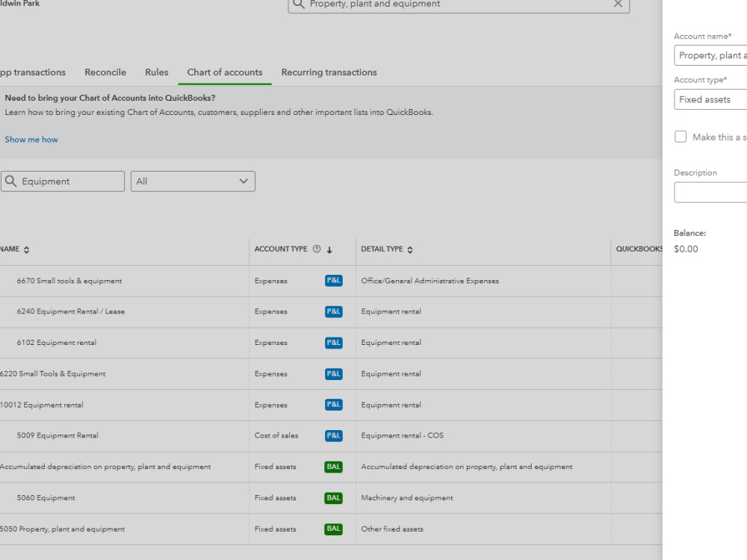This screenshot has height=560, width=747.
Task: Open Chart of accounts tab
Action: (x=225, y=72)
